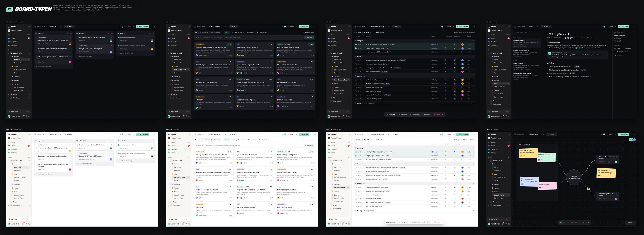This screenshot has width=644, height=235.
Task: Click plus in Geplant column header, dark Kanban
Action: (67, 34)
